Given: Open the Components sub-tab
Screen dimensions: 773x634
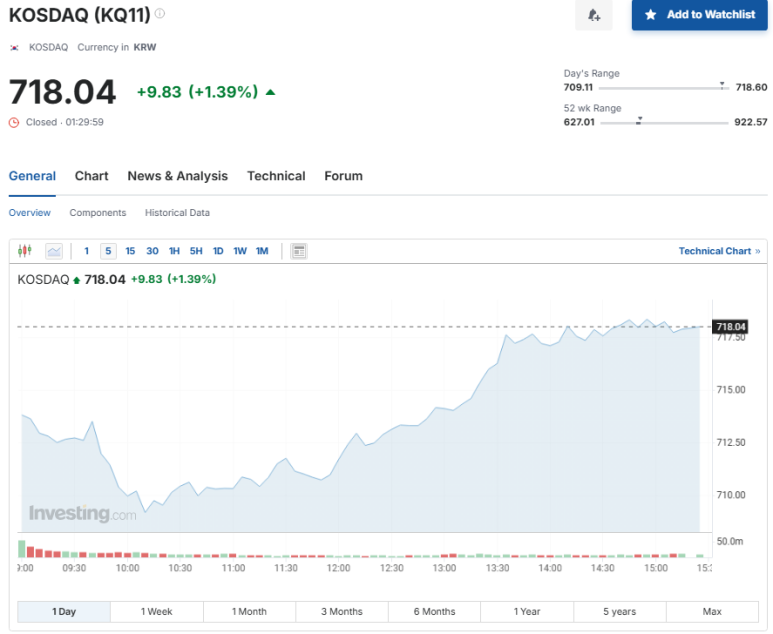Looking at the screenshot, I should (98, 212).
